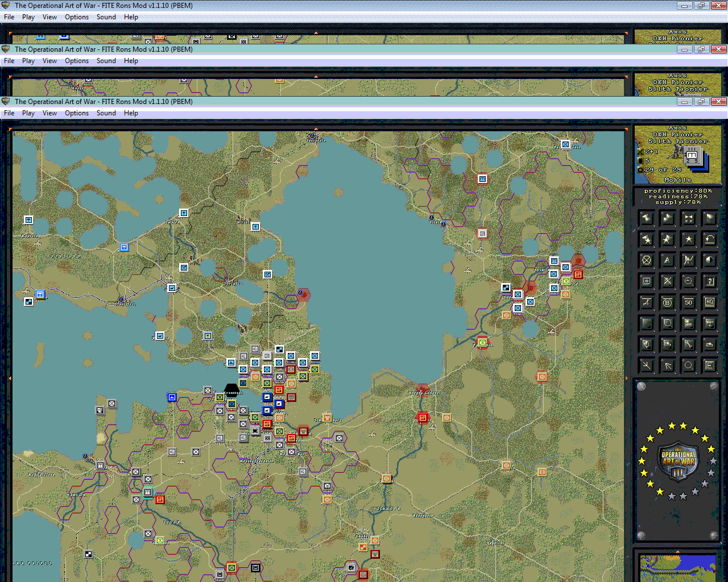This screenshot has height=582, width=728.
Task: Open Options menu in the middle window
Action: pyautogui.click(x=77, y=61)
